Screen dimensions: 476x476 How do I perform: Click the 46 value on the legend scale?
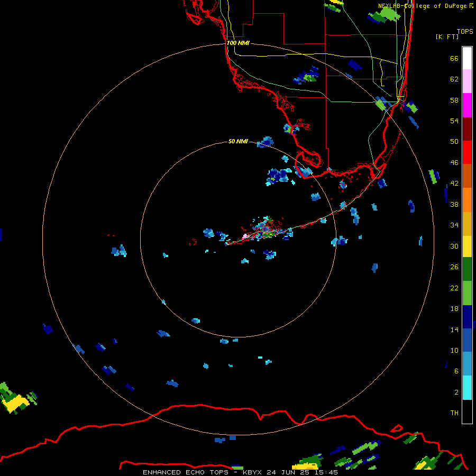pyautogui.click(x=454, y=162)
